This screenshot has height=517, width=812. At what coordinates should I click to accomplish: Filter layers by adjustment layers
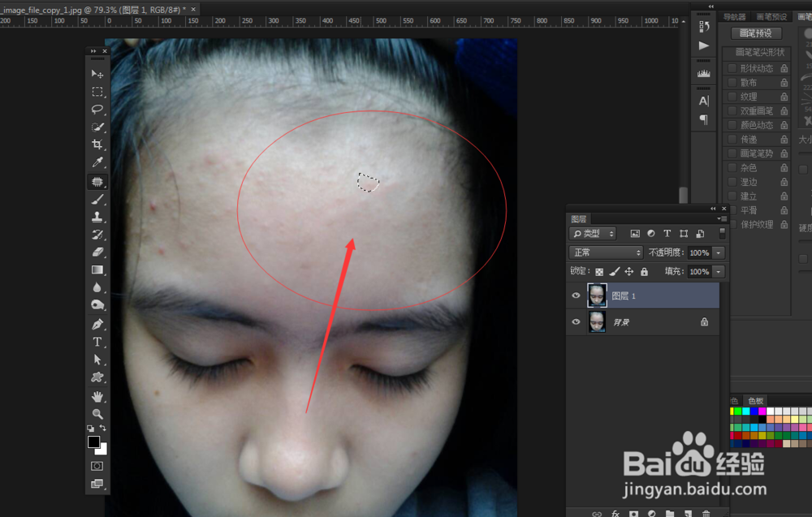click(651, 234)
